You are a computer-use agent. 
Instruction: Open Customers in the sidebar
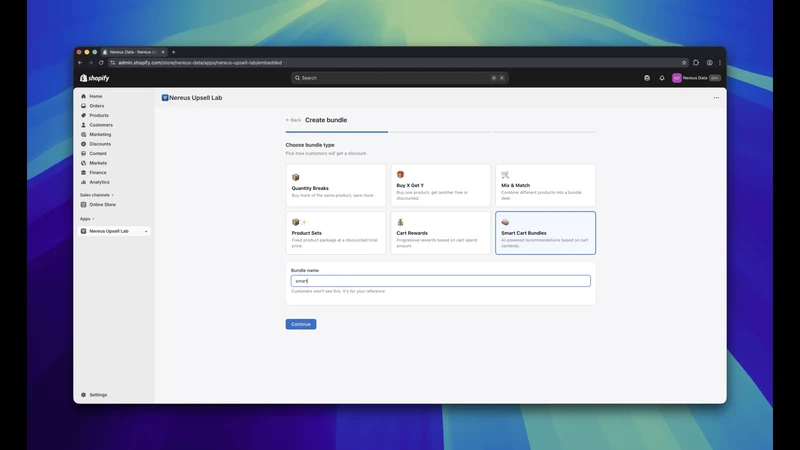point(101,125)
